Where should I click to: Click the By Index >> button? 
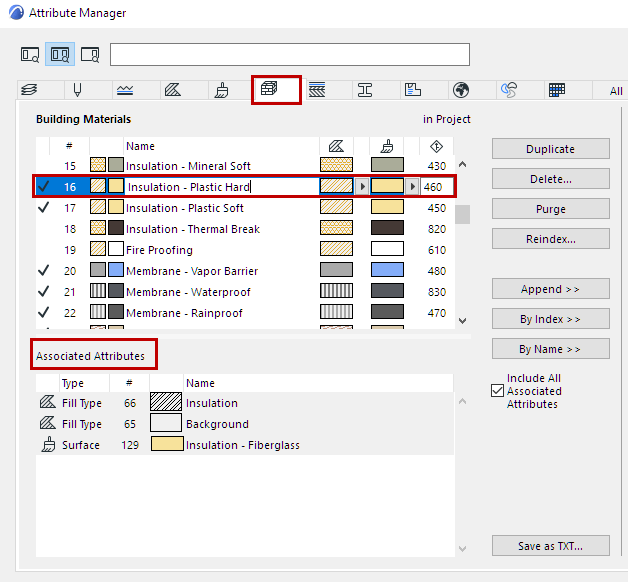pyautogui.click(x=551, y=319)
